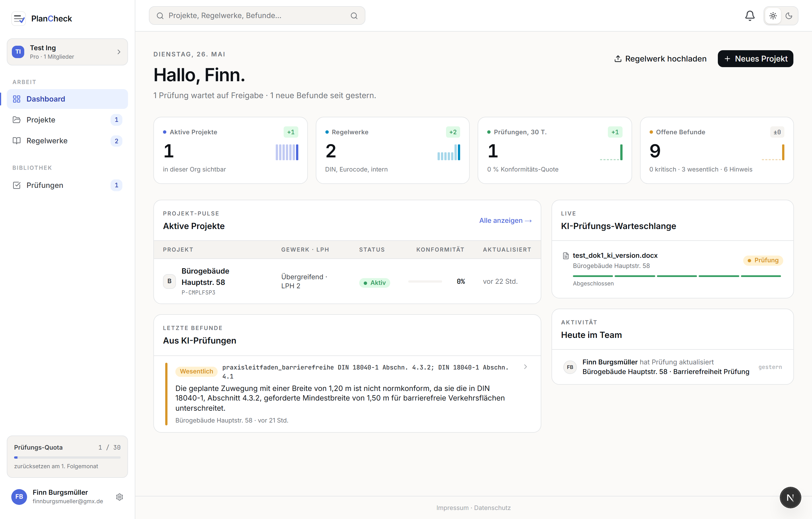Click the Aktive Projekte sparkline bars
812x519 pixels.
pyautogui.click(x=287, y=152)
